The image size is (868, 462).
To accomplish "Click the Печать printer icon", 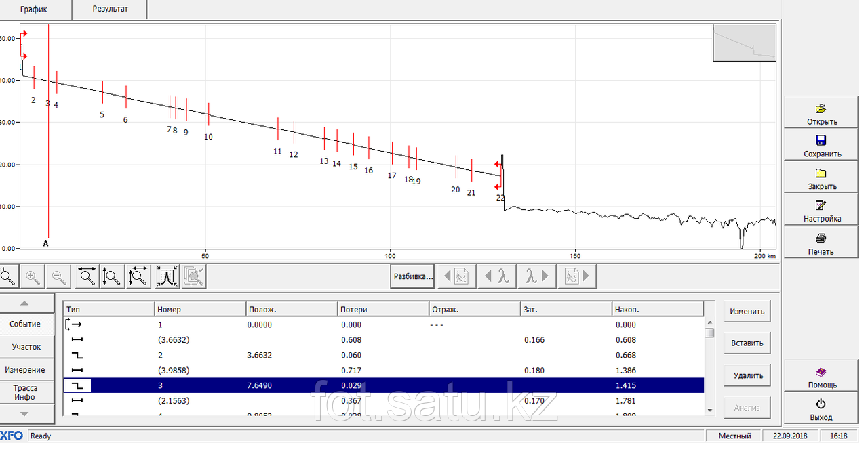I will [821, 238].
